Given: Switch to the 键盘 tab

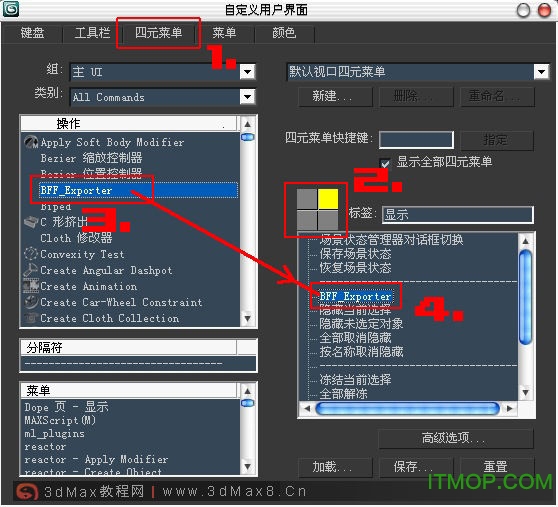Looking at the screenshot, I should click(x=32, y=33).
